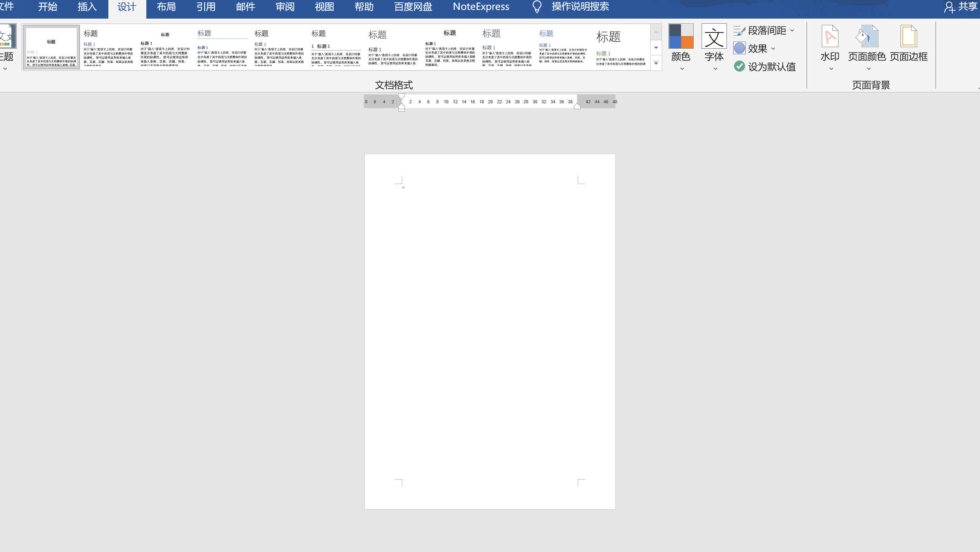
Task: Select the Design (设计) tab
Action: 127,7
